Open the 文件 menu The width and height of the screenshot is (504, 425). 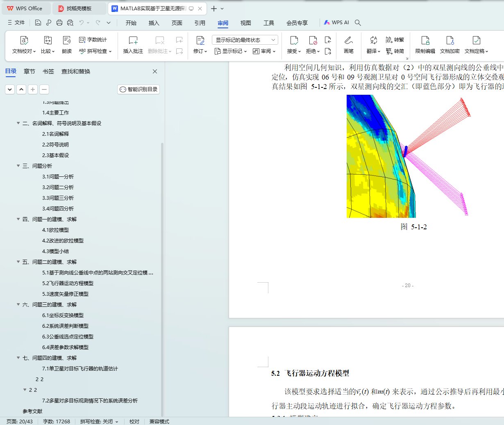pyautogui.click(x=16, y=23)
